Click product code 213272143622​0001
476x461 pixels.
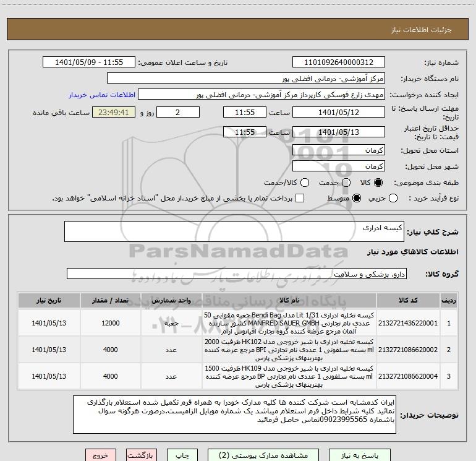[408, 323]
